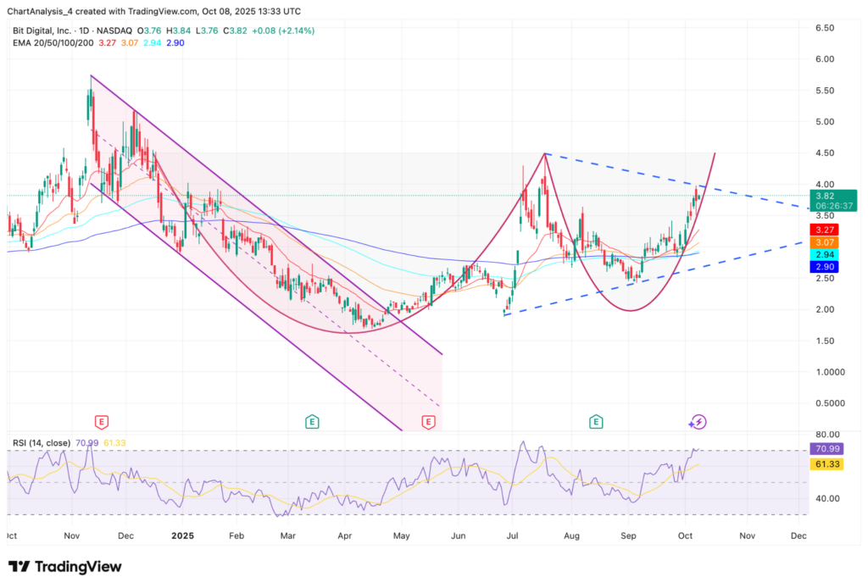The height and width of the screenshot is (588, 868).
Task: Click the 2025 label on the time axis
Action: coord(184,536)
